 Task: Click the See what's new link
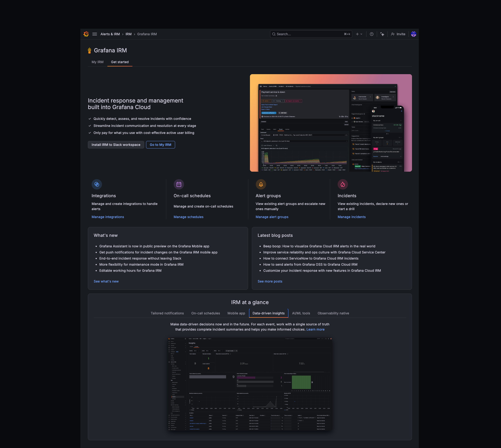[106, 281]
